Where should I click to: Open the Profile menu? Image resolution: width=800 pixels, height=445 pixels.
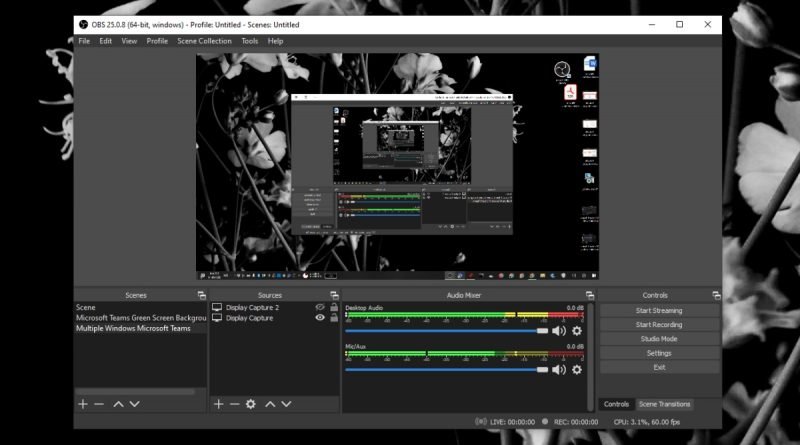tap(157, 41)
